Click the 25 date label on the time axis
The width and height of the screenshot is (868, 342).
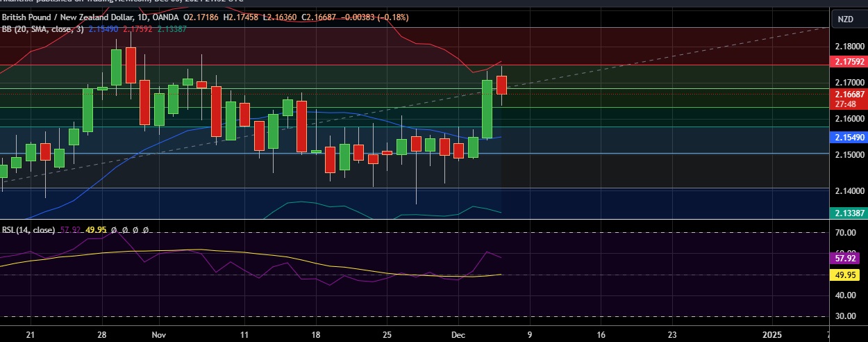click(387, 334)
